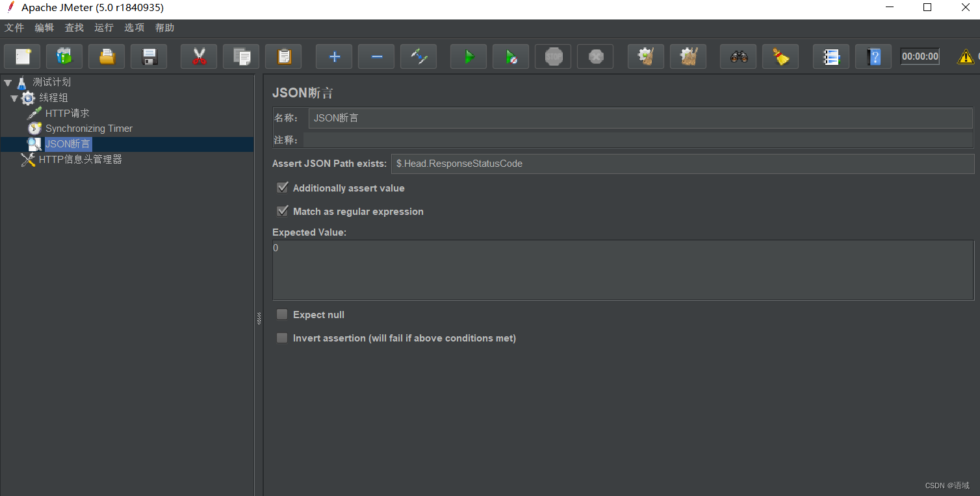Click the Clear results gear-broom icon
Viewport: 980px width, 496px height.
[x=646, y=56]
